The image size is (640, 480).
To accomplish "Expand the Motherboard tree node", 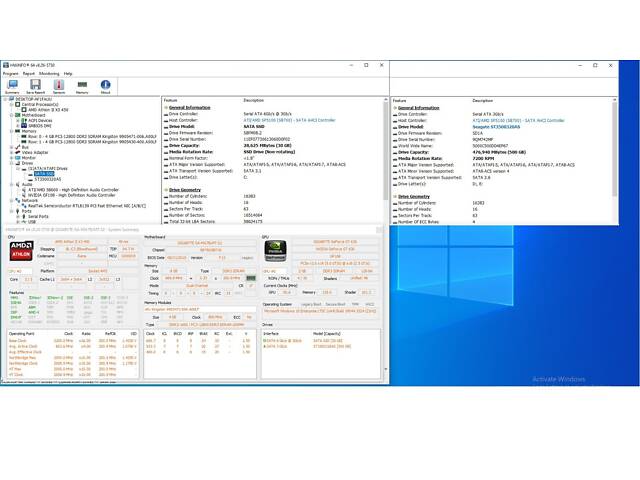I will pyautogui.click(x=12, y=115).
